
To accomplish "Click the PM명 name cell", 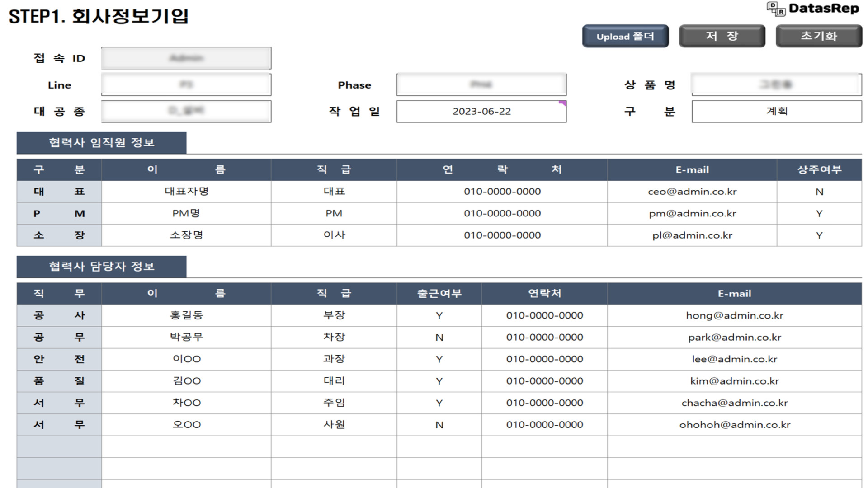I will click(185, 213).
